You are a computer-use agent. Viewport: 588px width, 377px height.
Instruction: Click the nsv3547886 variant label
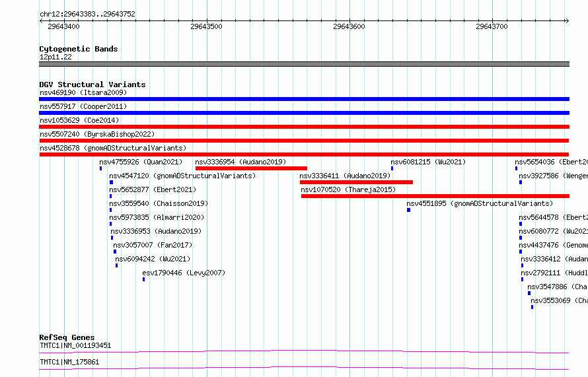click(x=558, y=287)
